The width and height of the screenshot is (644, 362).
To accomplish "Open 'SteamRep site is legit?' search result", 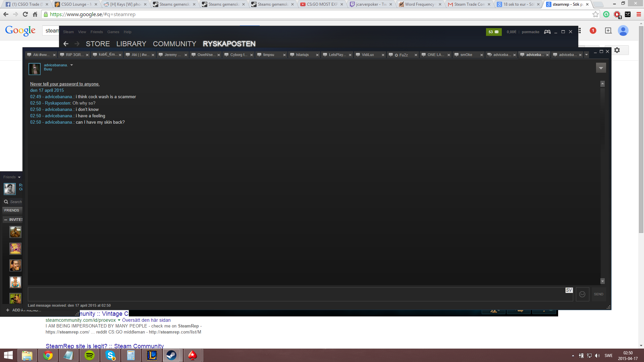I will pos(105,346).
